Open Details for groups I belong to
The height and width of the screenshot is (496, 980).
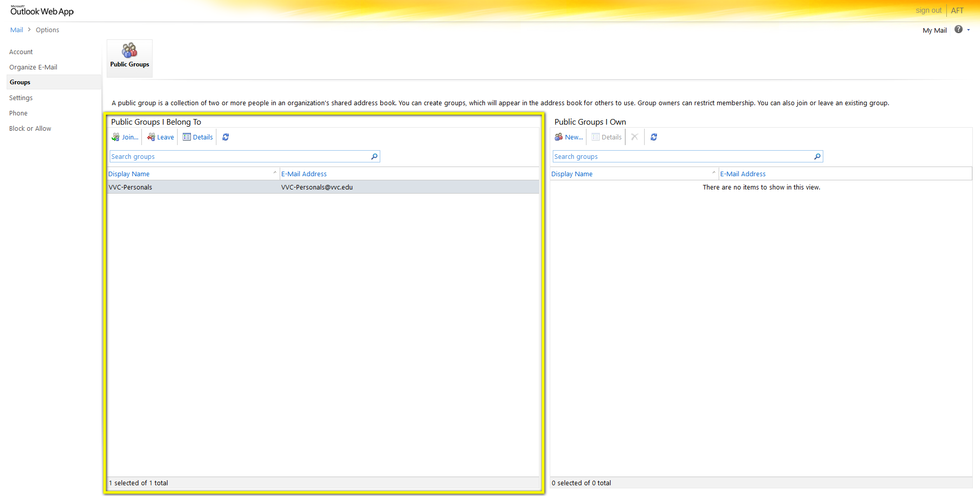(x=198, y=137)
